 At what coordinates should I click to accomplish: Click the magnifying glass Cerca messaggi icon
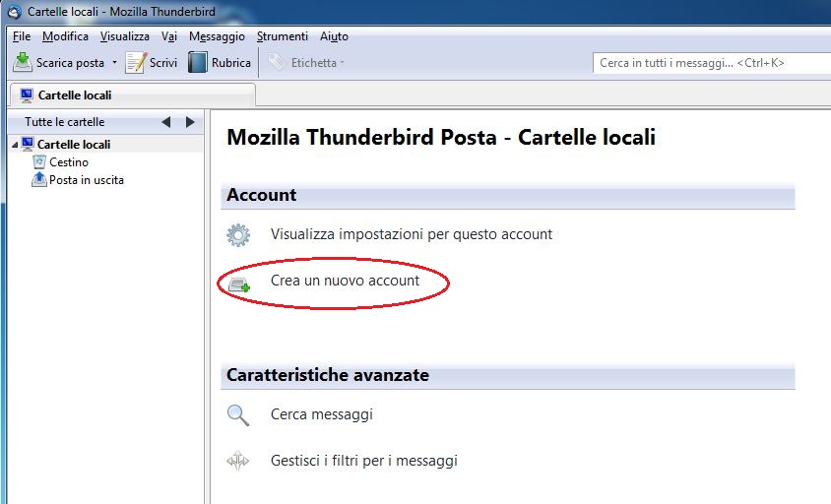(238, 415)
